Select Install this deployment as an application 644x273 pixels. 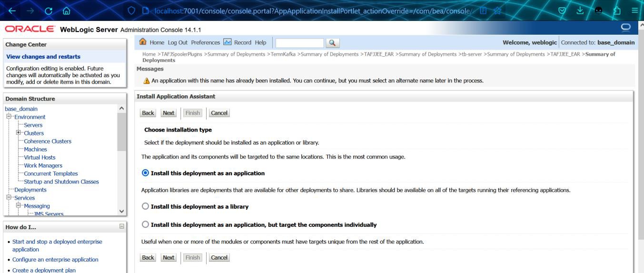pos(146,173)
